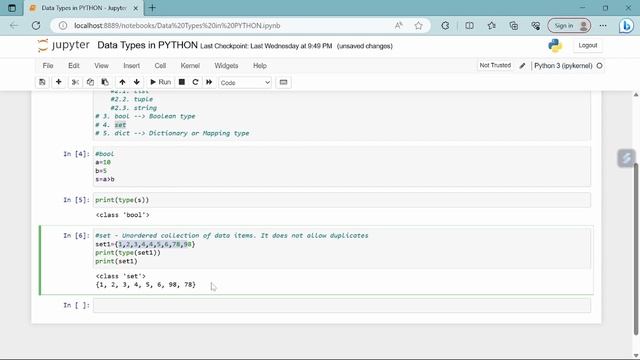This screenshot has height=360, width=640.
Task: Open the Cell menu
Action: pyautogui.click(x=160, y=66)
